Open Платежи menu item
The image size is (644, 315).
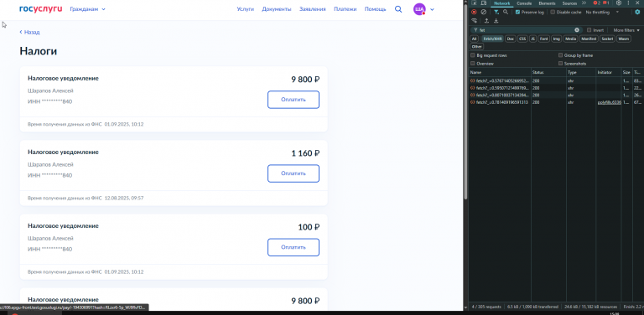(345, 9)
